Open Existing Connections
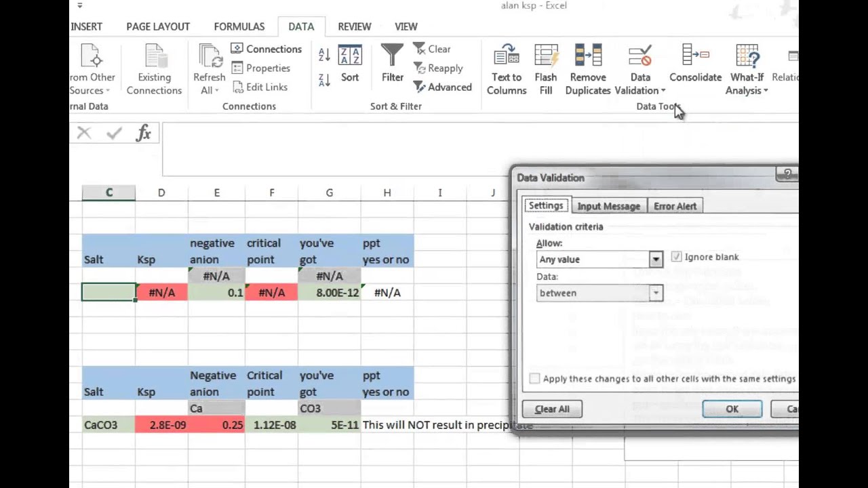Image resolution: width=868 pixels, height=488 pixels. 154,70
